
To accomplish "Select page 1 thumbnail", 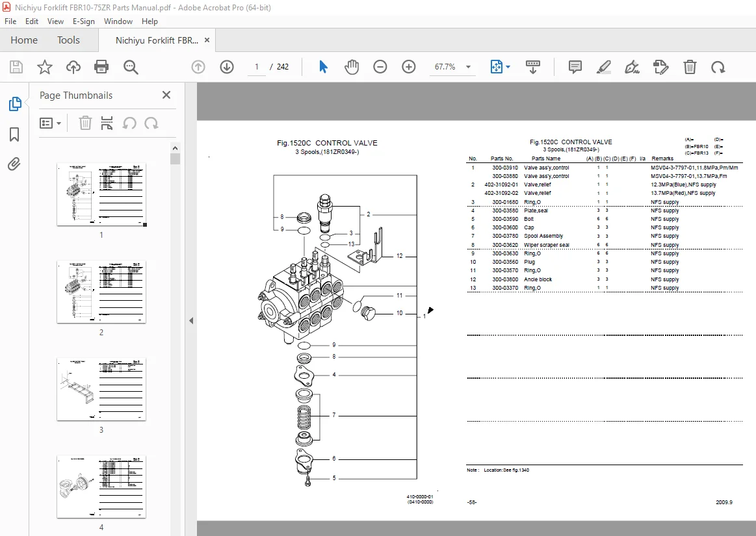I will pos(101,195).
